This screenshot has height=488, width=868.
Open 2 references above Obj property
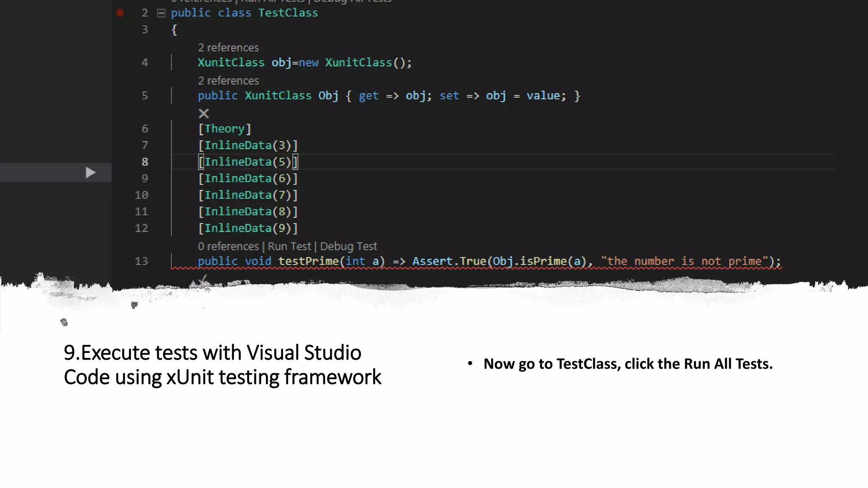[x=228, y=80]
